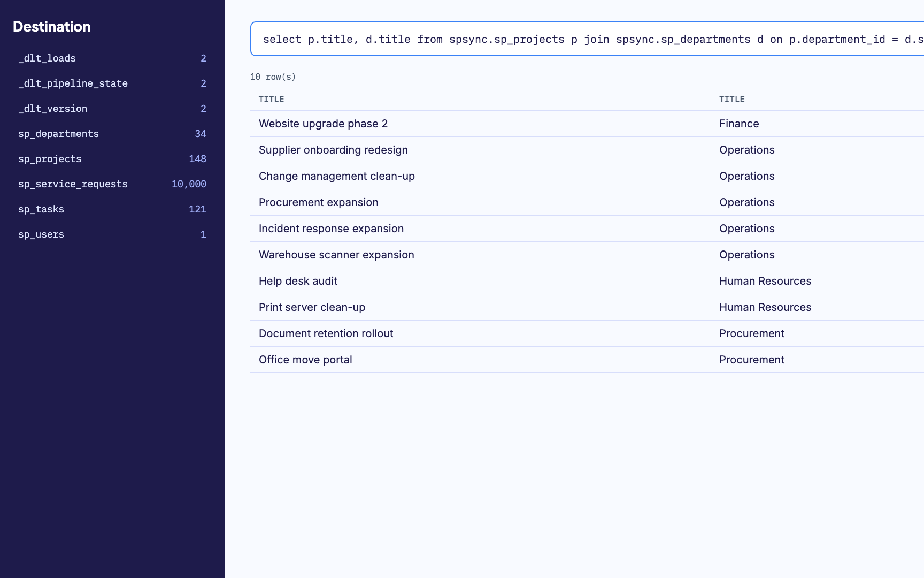Click the 148 row count for sp_projects
The height and width of the screenshot is (578, 924).
pyautogui.click(x=197, y=159)
